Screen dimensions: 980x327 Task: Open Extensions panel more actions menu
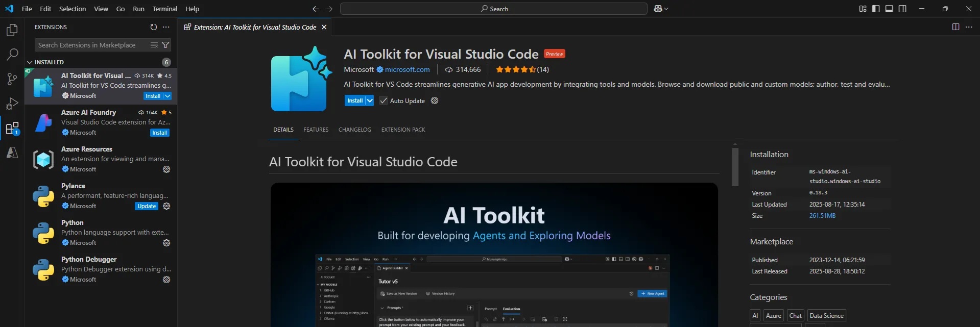point(166,27)
